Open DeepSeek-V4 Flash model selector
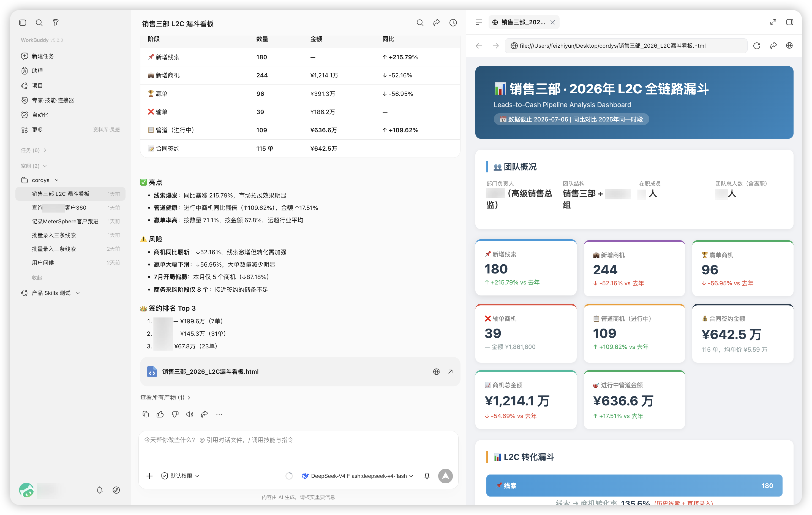The image size is (812, 515). point(358,476)
